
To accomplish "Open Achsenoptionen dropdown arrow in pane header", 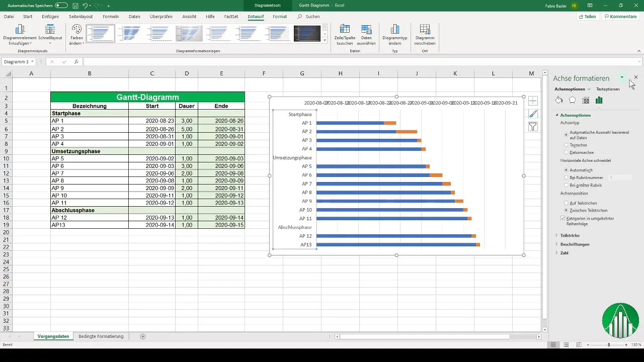I will point(589,89).
